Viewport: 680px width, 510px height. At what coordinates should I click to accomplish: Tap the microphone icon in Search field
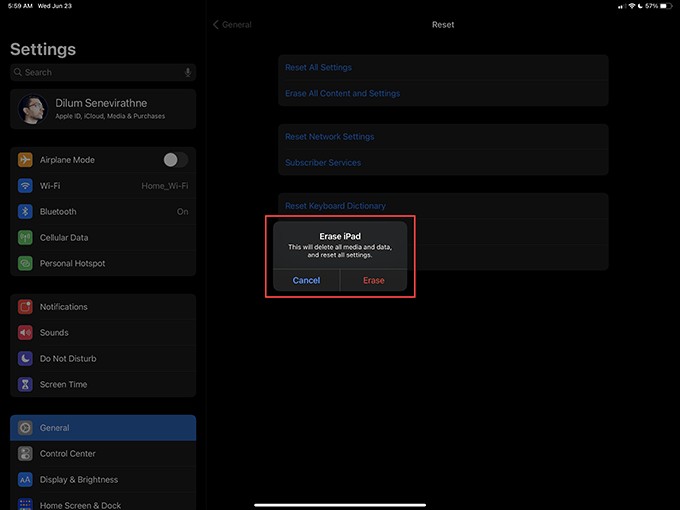[188, 72]
